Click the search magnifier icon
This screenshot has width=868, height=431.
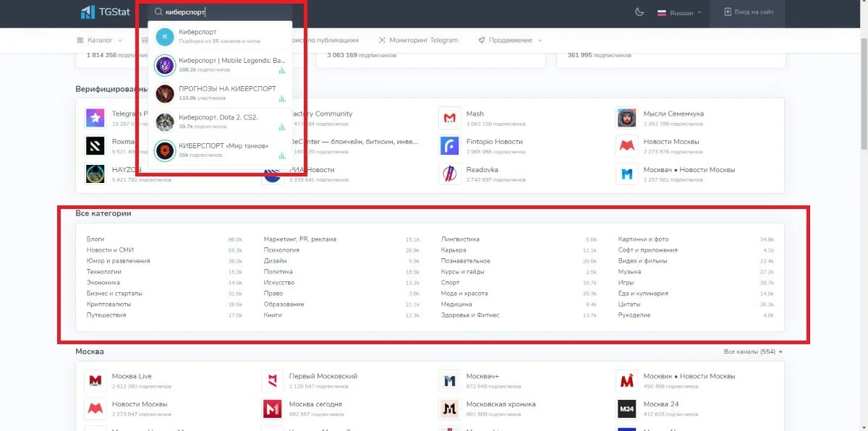coord(158,12)
